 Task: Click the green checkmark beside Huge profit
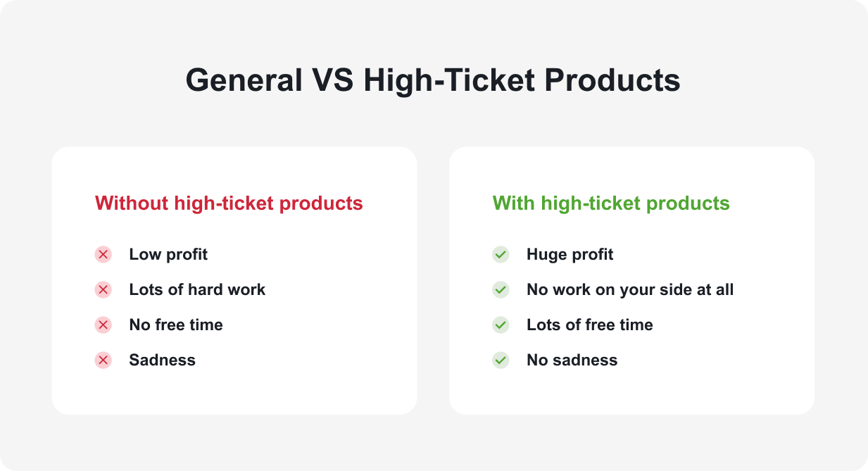[501, 254]
